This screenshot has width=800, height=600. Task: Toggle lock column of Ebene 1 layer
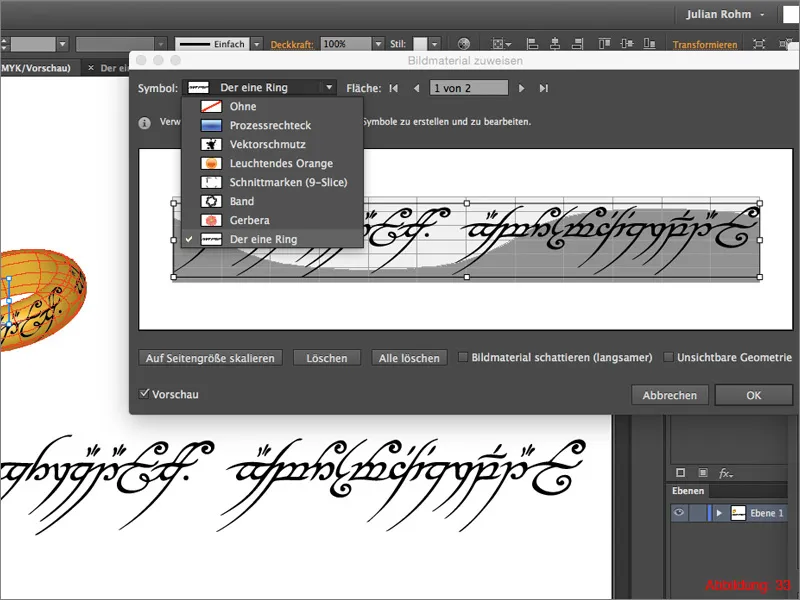pos(697,512)
